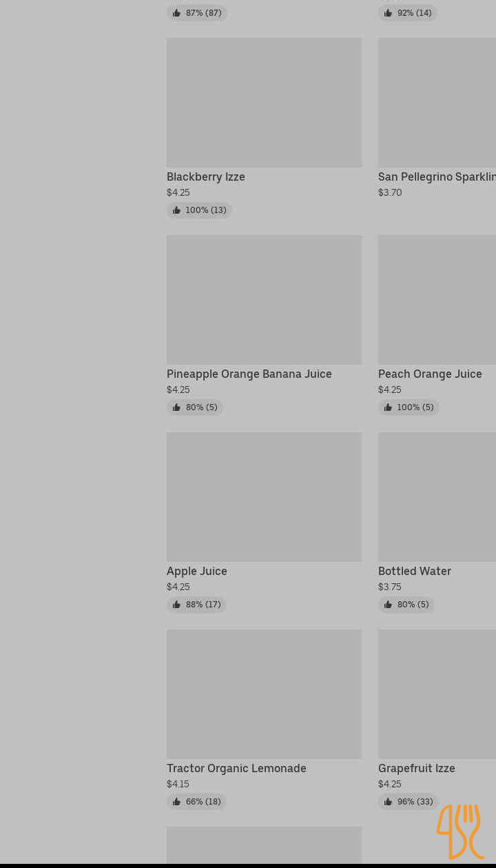
Task: Select Pineapple Orange Banana Juice title
Action: click(249, 374)
